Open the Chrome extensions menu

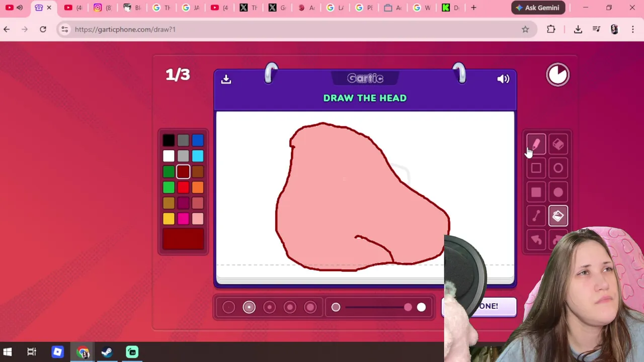pyautogui.click(x=551, y=29)
